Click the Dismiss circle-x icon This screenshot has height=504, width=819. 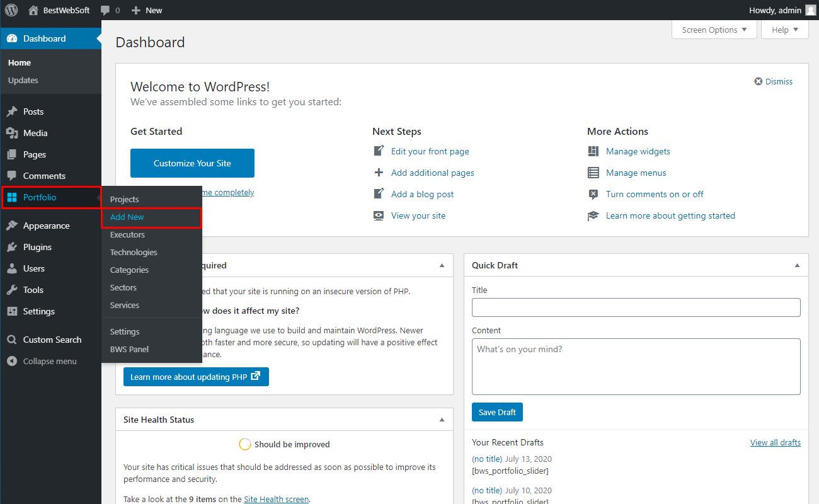759,81
